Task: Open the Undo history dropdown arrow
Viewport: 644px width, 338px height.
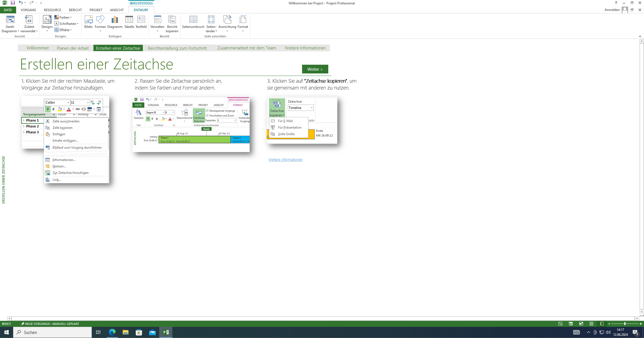Action: [25, 3]
